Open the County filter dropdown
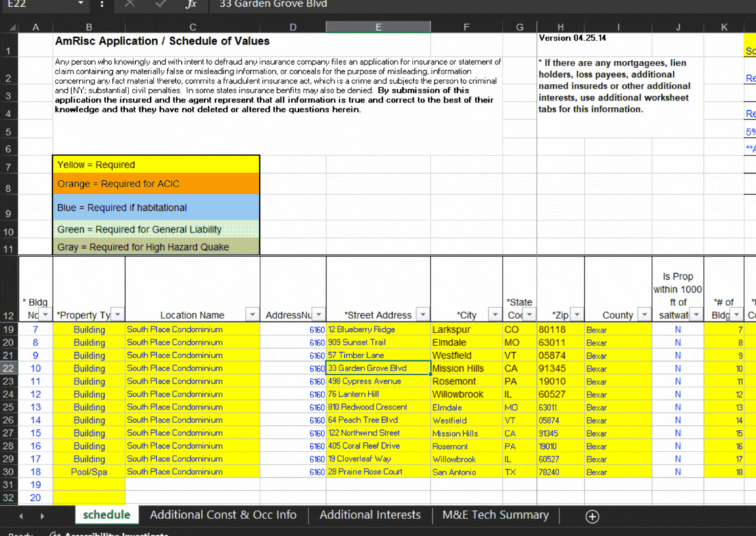756x536 pixels. click(644, 315)
